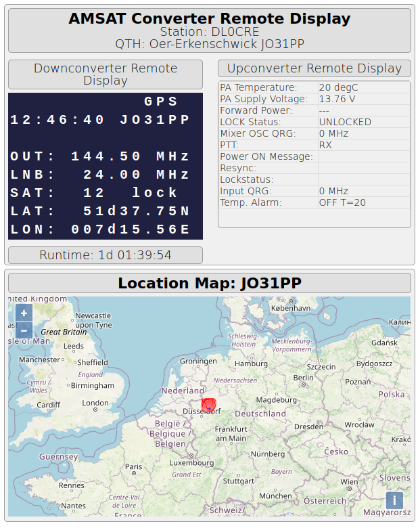Click the Temp. Alarm row
The width and height of the screenshot is (420, 528).
click(x=314, y=202)
